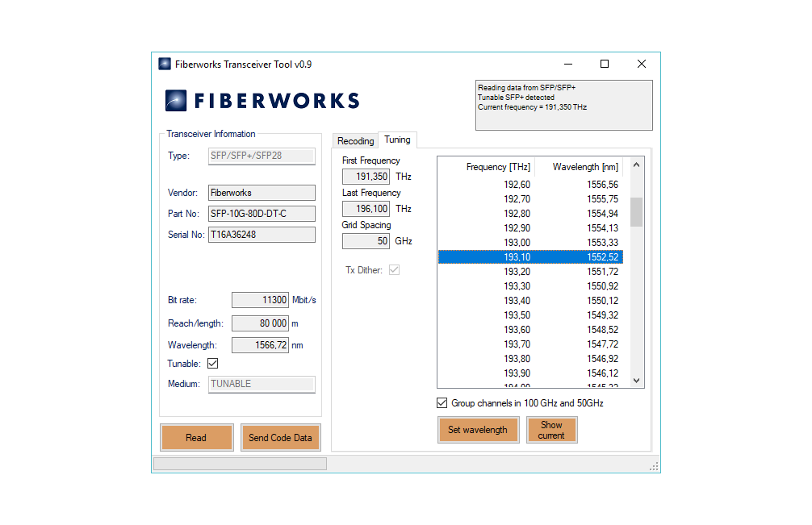
Task: Toggle Group channels in 100 GHz and 50GHz
Action: (x=442, y=403)
